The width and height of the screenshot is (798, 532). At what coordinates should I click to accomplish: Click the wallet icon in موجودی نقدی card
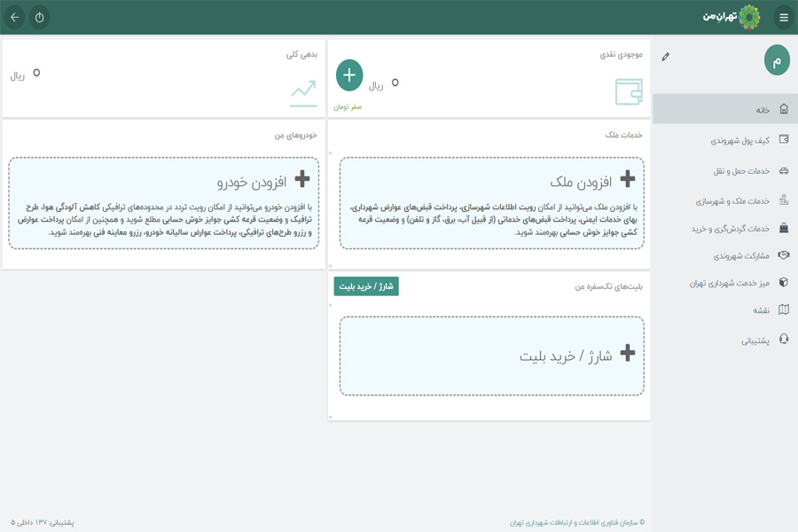629,91
